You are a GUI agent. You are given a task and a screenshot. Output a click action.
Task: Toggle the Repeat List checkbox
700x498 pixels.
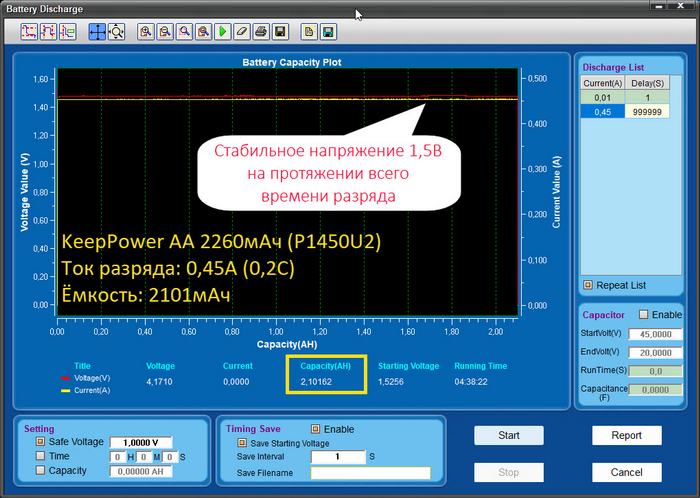(587, 284)
